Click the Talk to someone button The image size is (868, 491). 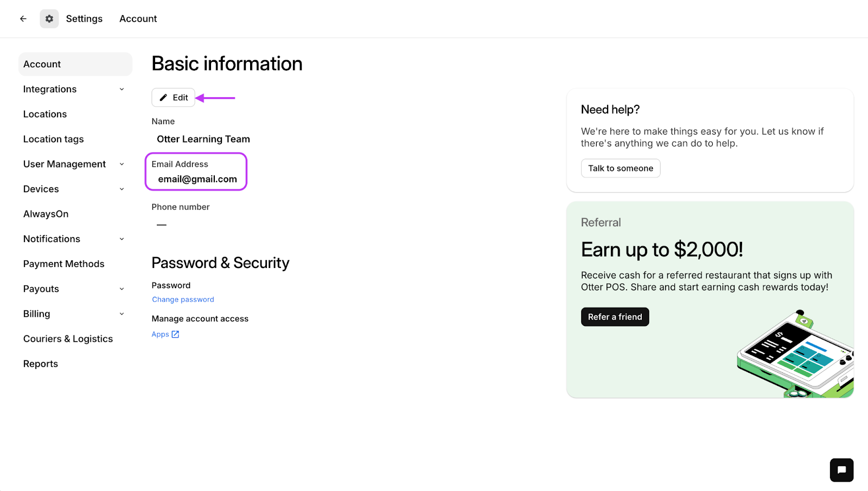coord(621,168)
